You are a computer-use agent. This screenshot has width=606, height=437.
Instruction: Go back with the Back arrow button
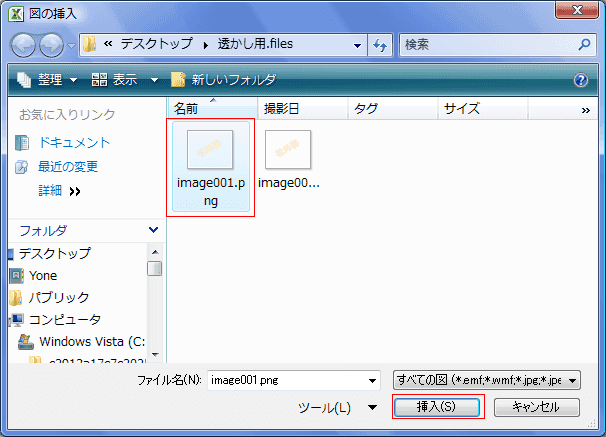(23, 45)
